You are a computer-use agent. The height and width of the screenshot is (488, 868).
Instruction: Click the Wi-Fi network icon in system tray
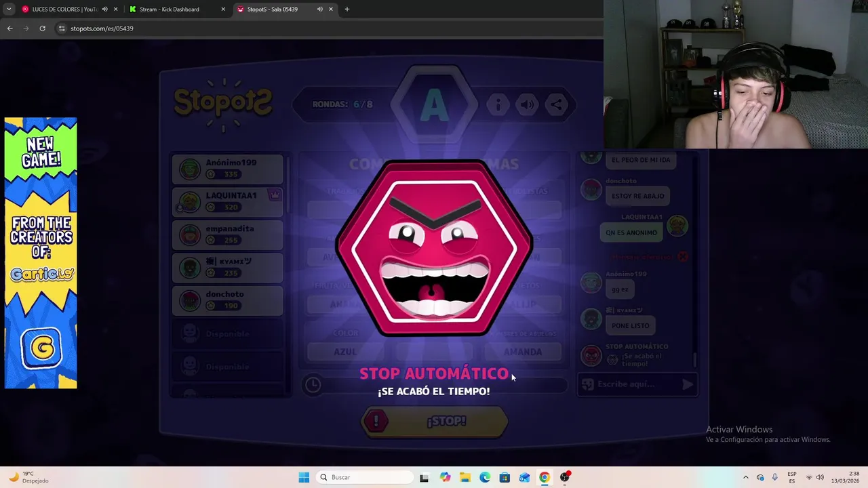[x=808, y=477]
